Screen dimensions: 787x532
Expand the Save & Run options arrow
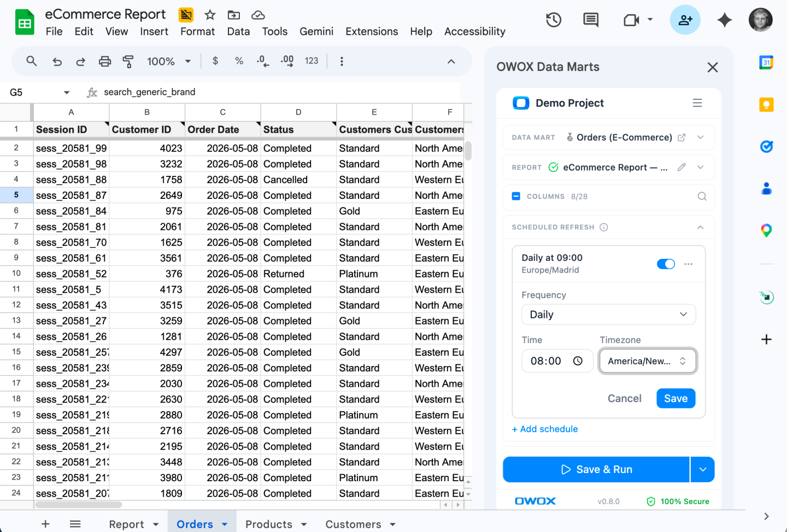pos(703,470)
